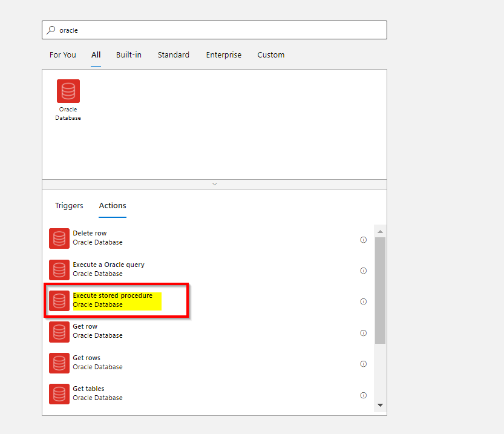Click the actions list scroll up arrow
The height and width of the screenshot is (434, 504).
tap(380, 231)
